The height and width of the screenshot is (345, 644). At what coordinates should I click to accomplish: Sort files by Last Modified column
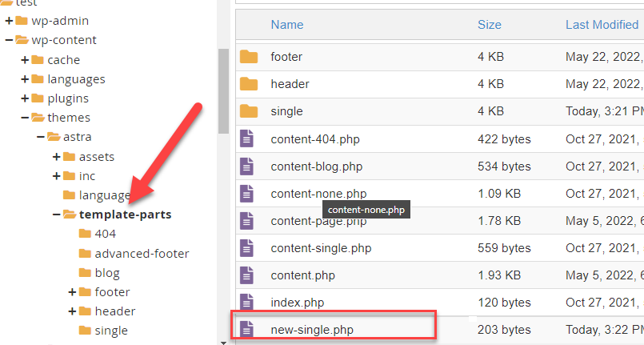point(602,25)
